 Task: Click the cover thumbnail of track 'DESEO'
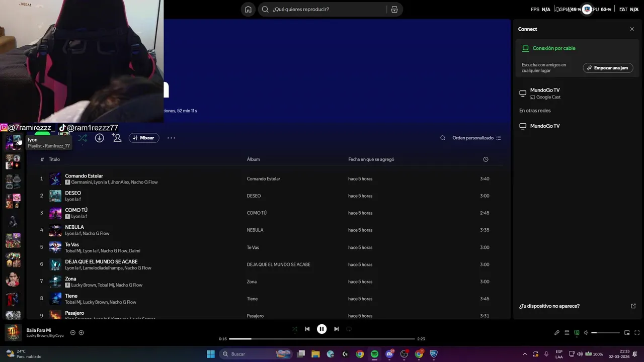(55, 196)
